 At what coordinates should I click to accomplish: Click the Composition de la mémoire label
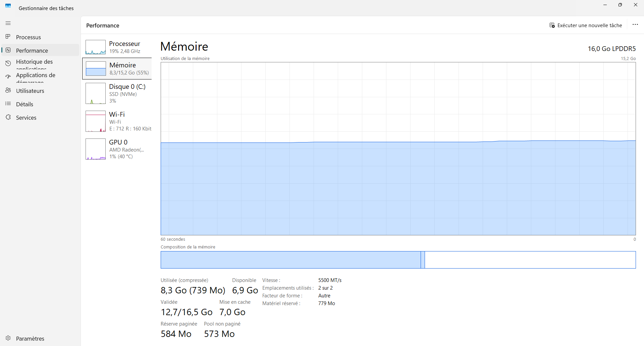(188, 247)
